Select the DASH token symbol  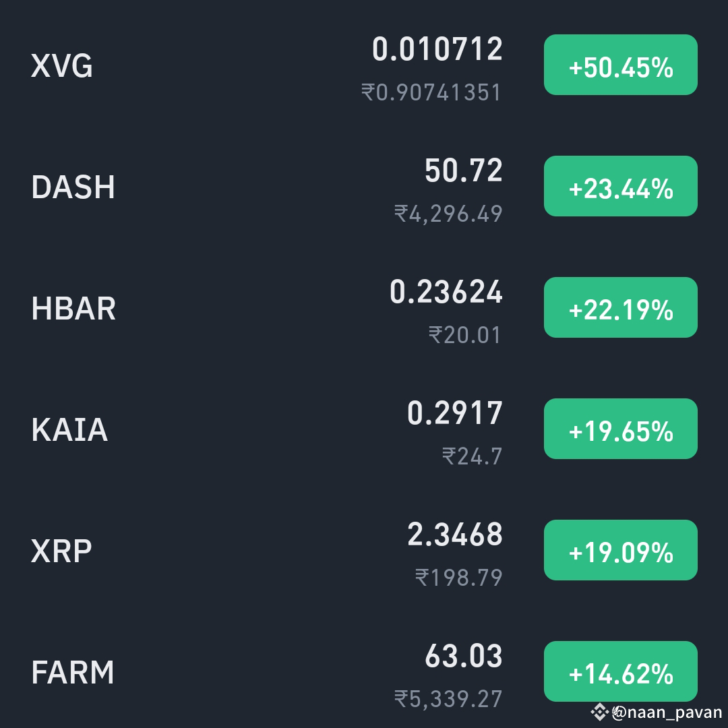pos(74,187)
